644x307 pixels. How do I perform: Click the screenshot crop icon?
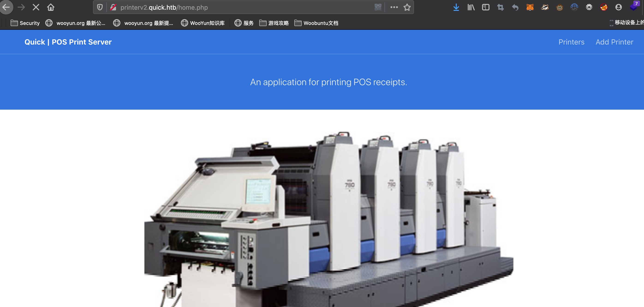pos(500,7)
